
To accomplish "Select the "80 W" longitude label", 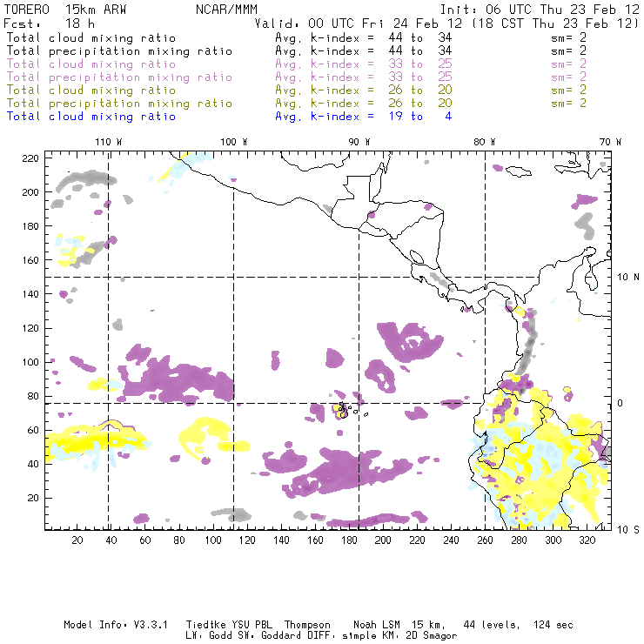I will point(485,142).
